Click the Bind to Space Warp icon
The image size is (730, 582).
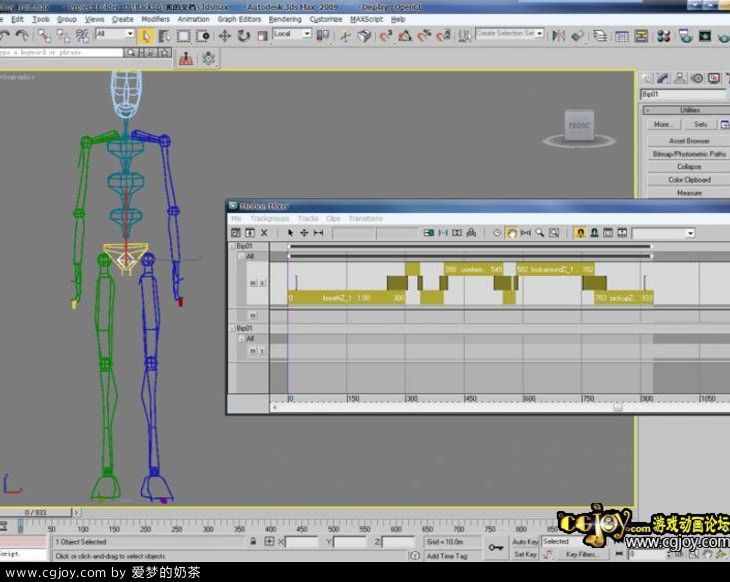(82, 35)
